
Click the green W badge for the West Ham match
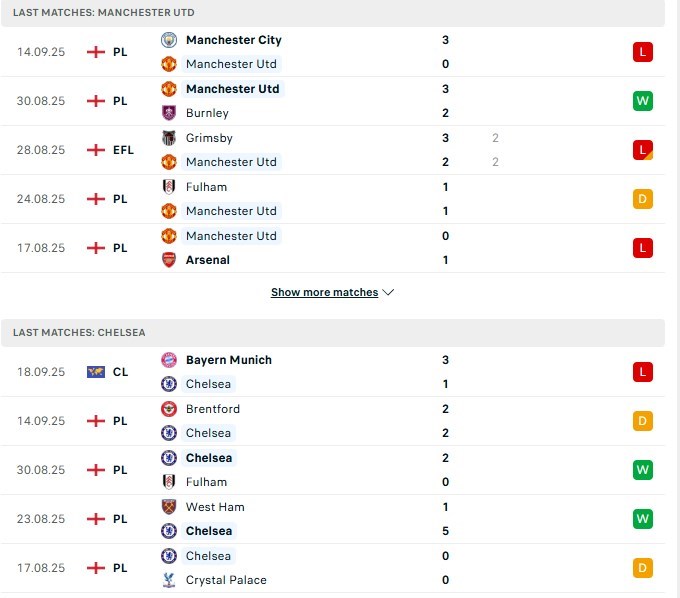tap(642, 519)
